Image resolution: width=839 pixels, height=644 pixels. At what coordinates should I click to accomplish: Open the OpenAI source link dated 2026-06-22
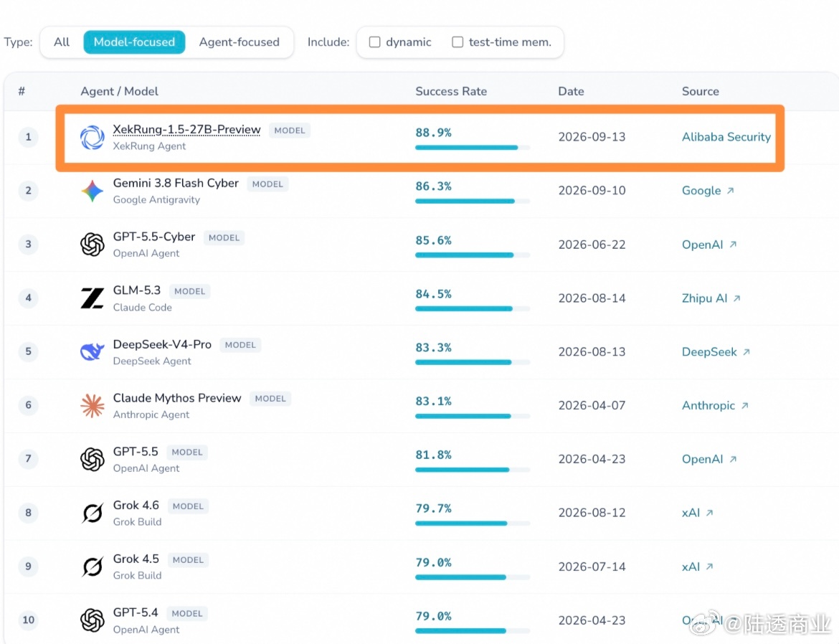(x=709, y=245)
